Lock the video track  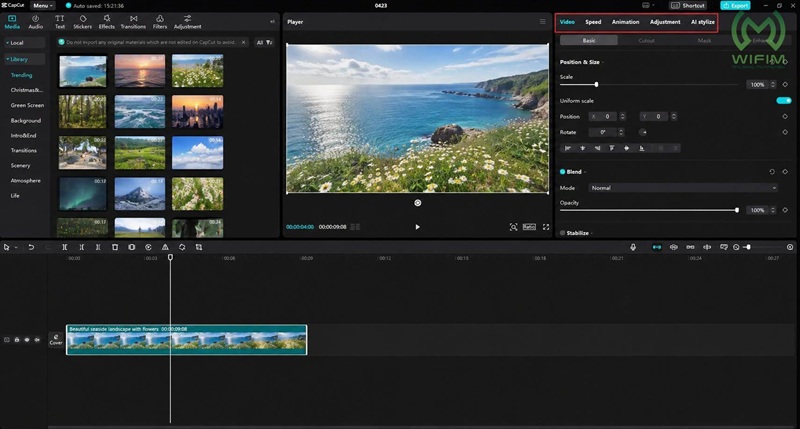pyautogui.click(x=17, y=340)
